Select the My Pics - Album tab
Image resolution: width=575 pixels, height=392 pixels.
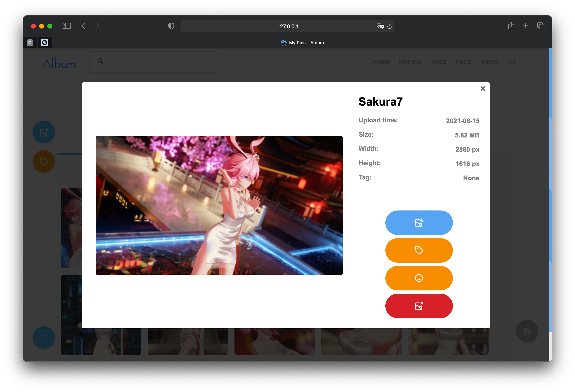302,43
